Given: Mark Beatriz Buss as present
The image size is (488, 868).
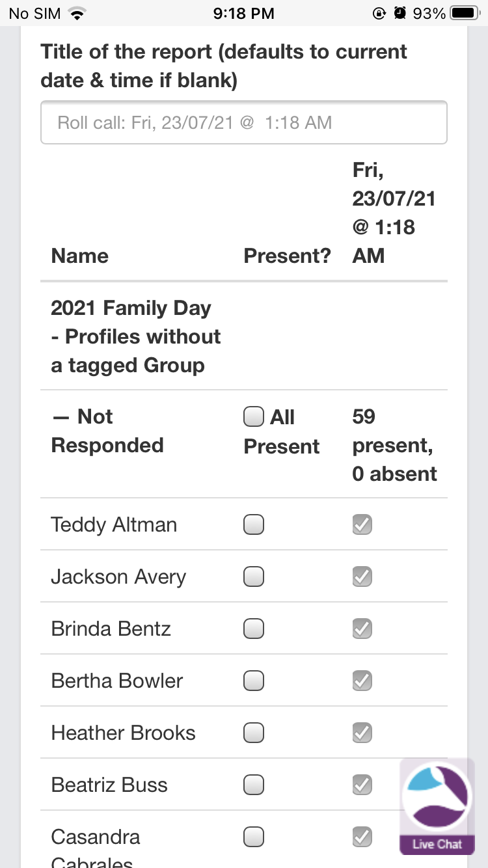Looking at the screenshot, I should (254, 785).
